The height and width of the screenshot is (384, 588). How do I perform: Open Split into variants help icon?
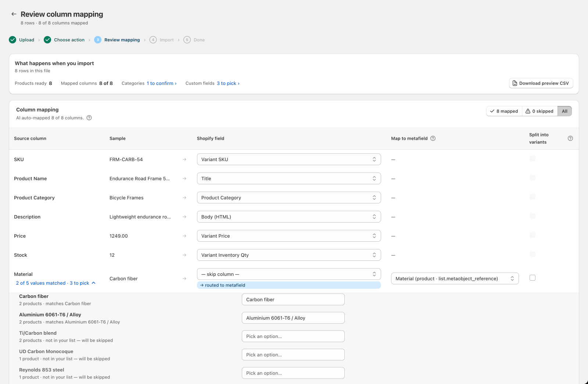tap(570, 138)
